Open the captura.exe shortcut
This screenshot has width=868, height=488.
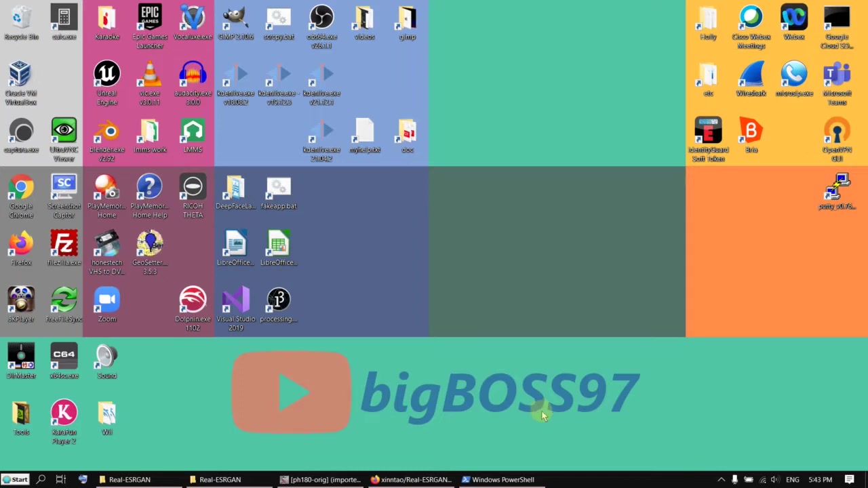point(21,136)
